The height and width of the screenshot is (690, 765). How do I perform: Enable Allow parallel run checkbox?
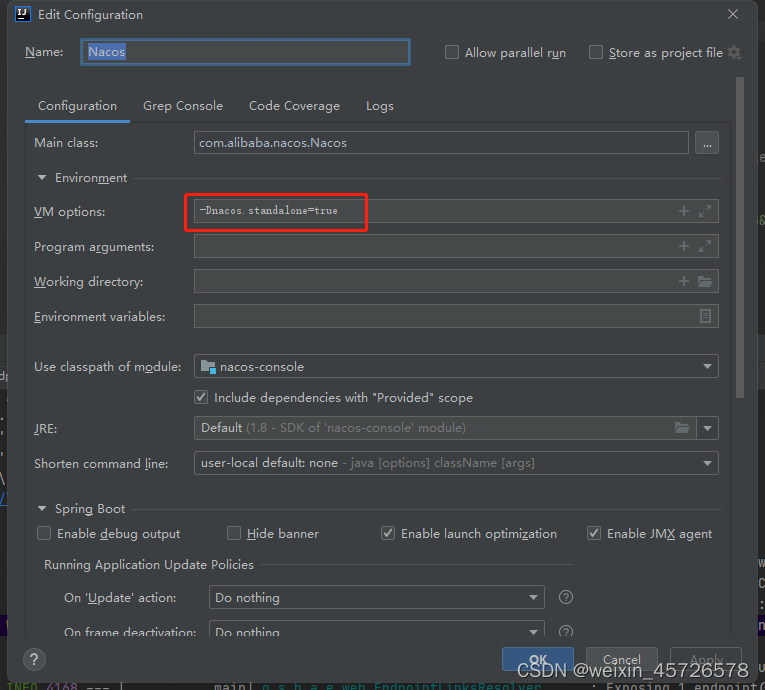(x=452, y=52)
